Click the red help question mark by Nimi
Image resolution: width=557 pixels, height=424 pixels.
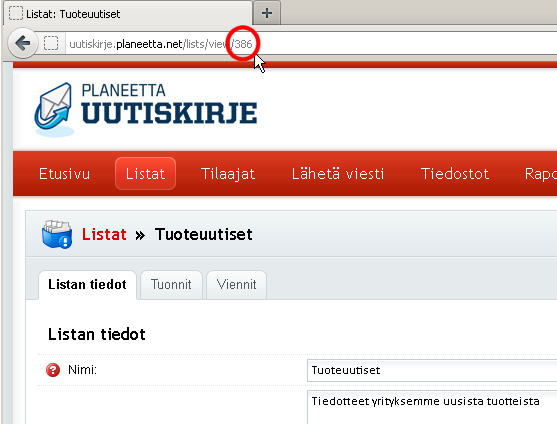(53, 370)
